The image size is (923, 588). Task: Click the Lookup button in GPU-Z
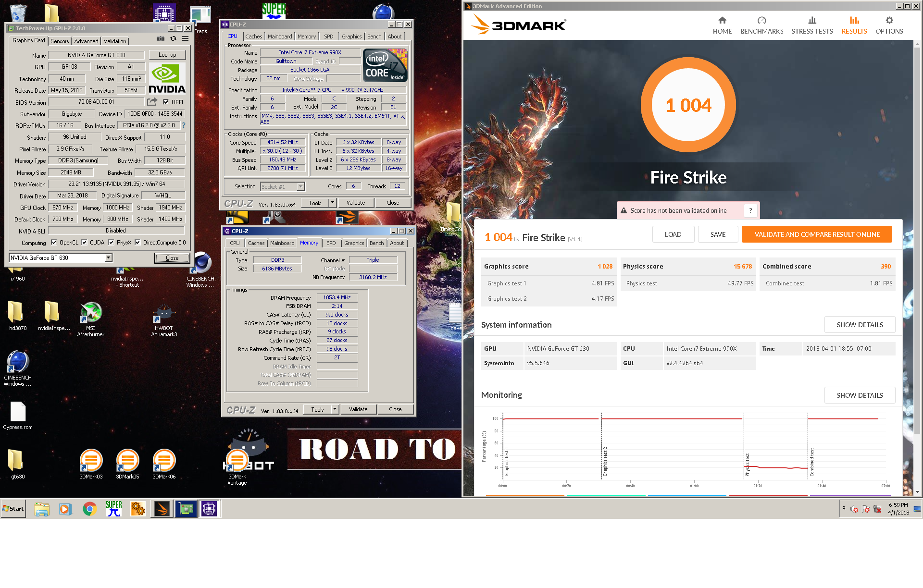pos(167,55)
